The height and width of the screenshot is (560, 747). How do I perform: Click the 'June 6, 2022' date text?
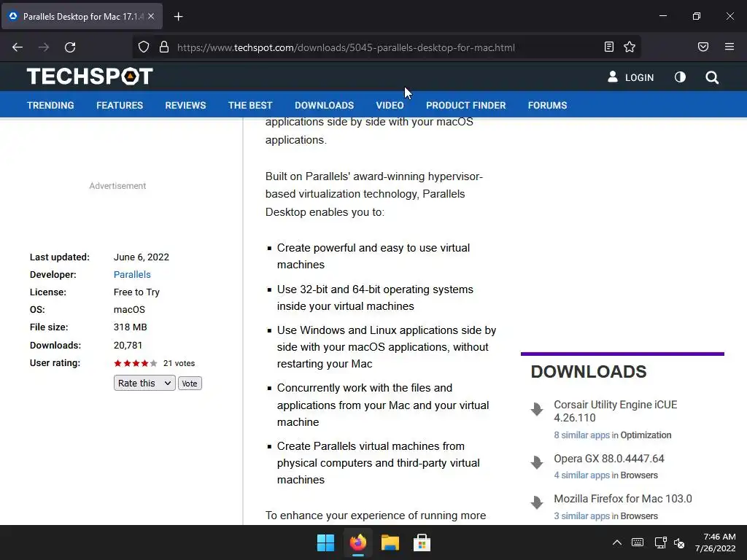click(x=141, y=257)
